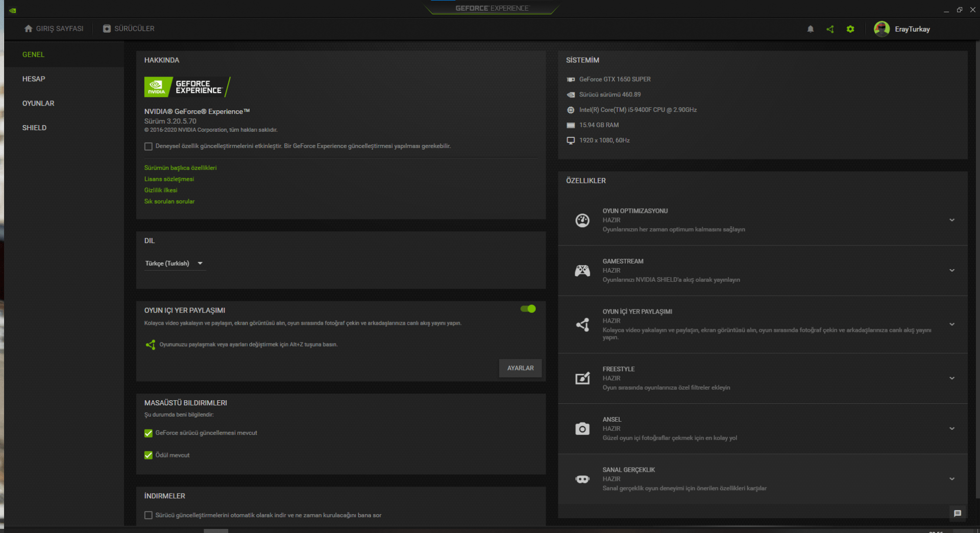The height and width of the screenshot is (533, 980).
Task: Open Sürümün başlıca özellikleri link
Action: [x=180, y=168]
